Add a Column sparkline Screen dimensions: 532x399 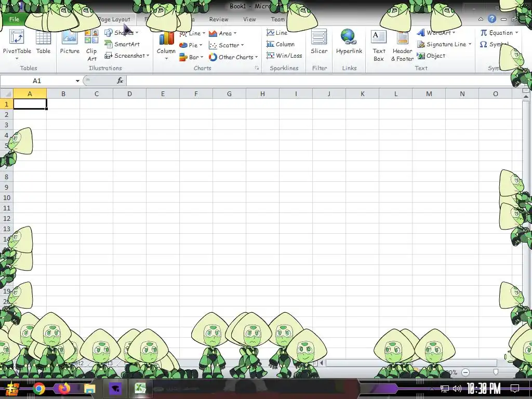(280, 44)
